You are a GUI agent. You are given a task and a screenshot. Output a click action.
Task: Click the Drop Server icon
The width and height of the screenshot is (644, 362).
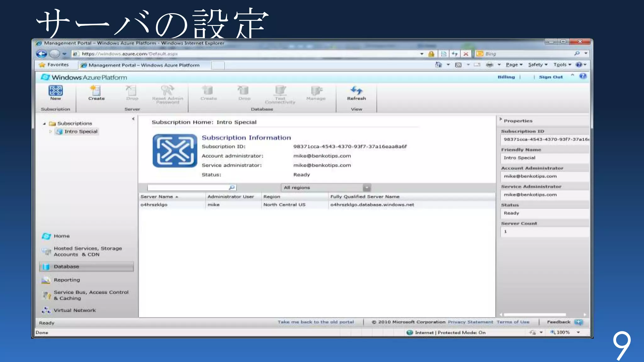(131, 90)
